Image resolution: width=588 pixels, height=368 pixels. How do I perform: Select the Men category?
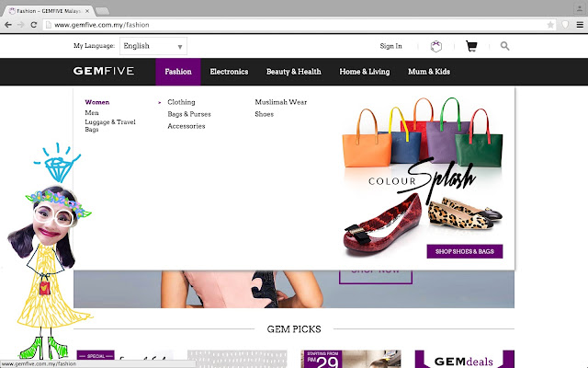92,112
